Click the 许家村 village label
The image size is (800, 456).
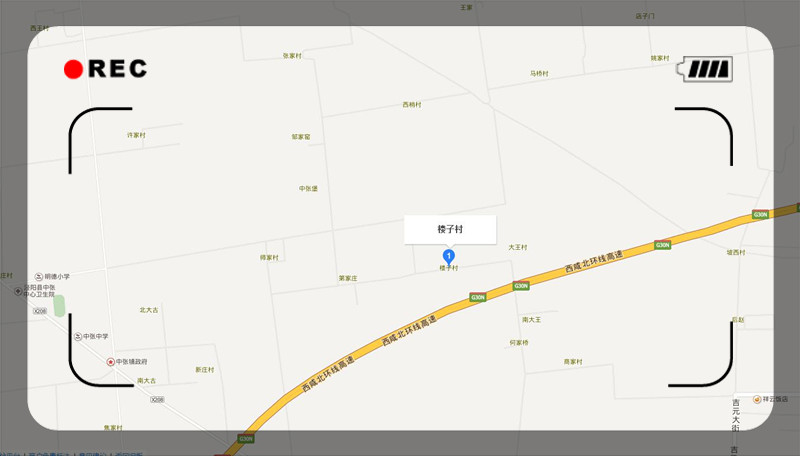click(136, 135)
